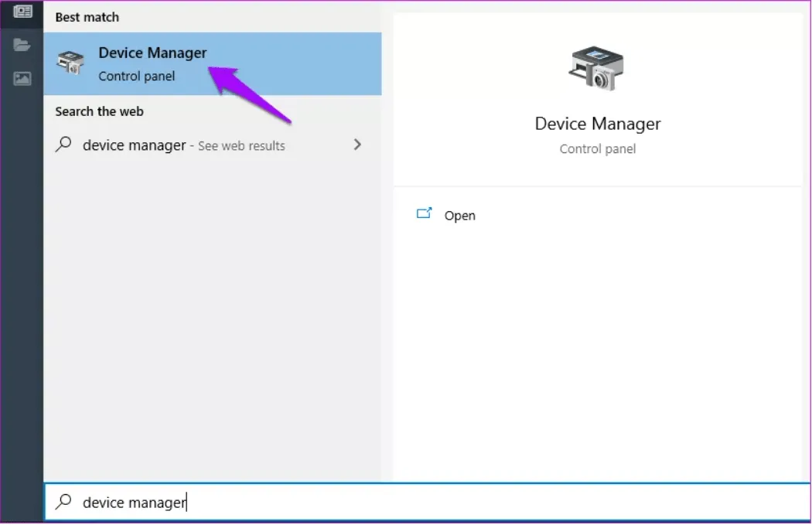Click 'Control panel' label in preview pane
Image resolution: width=812 pixels, height=525 pixels.
click(x=597, y=148)
